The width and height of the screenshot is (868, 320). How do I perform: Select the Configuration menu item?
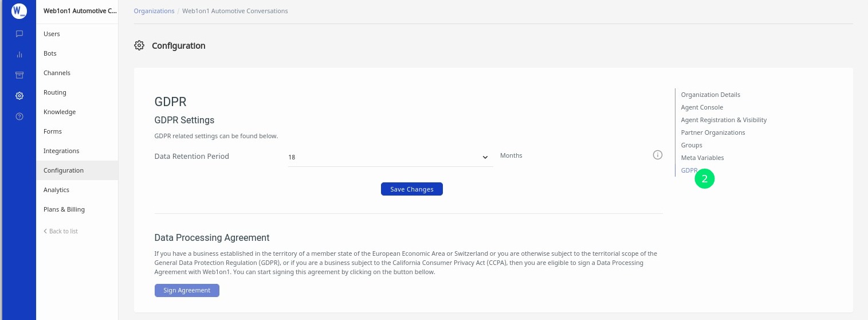point(77,170)
